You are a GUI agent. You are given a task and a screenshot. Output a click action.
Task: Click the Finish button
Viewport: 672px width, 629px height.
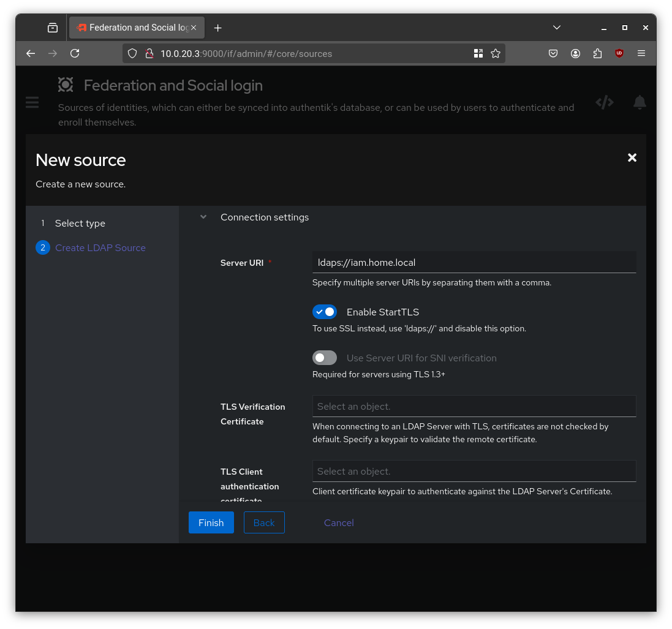[x=211, y=523]
